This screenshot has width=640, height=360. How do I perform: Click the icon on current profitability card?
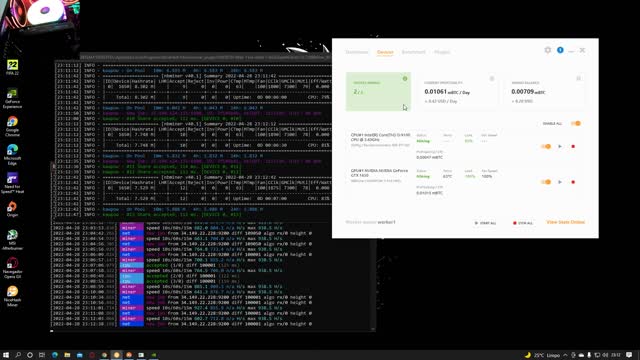click(x=492, y=78)
